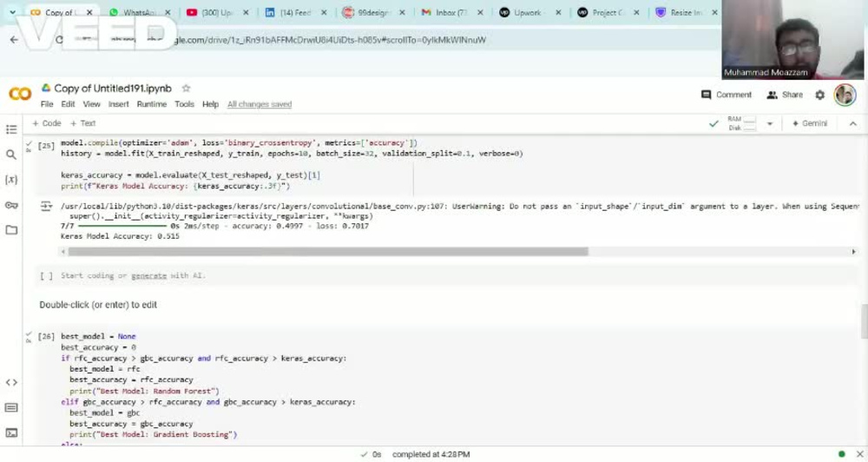
Task: Open the Tools menu
Action: point(184,104)
